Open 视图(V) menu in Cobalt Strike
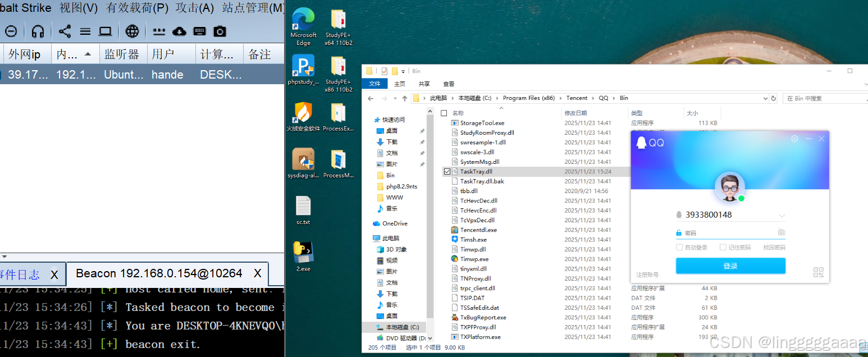Image resolution: width=868 pixels, height=357 pixels. 79,8
